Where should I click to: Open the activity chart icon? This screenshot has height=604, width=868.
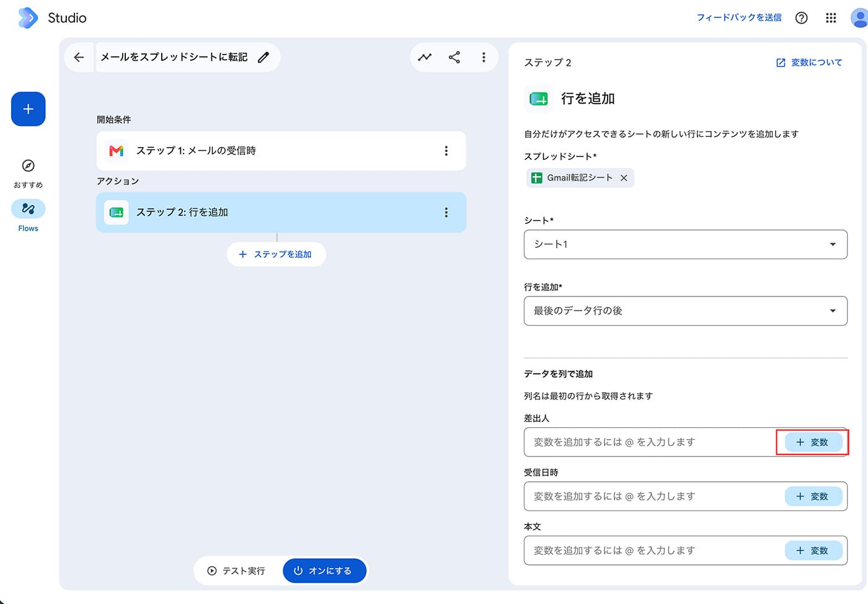click(x=425, y=57)
